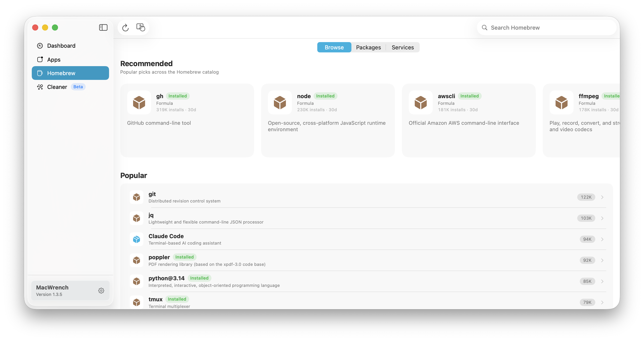Click the poppler package icon
Screen dimensions: 644x341
pyautogui.click(x=137, y=260)
